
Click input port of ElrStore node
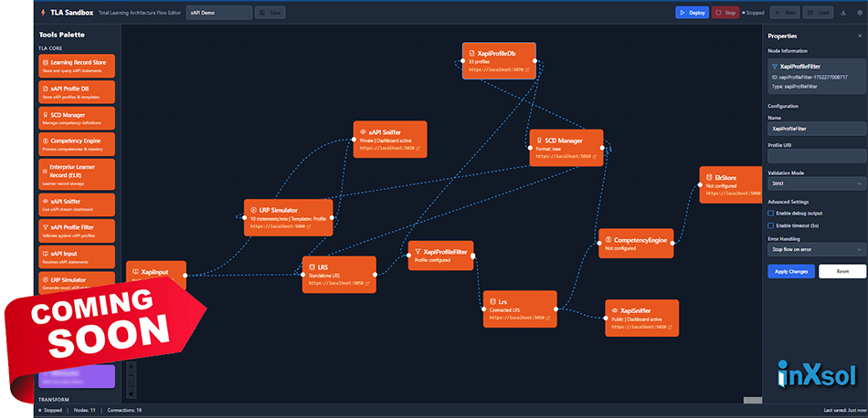click(700, 184)
